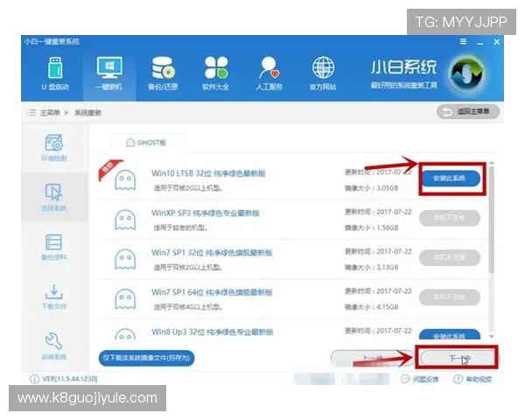This screenshot has width=525, height=420.
Task: Open the 官方网站 official website
Action: coord(323,73)
